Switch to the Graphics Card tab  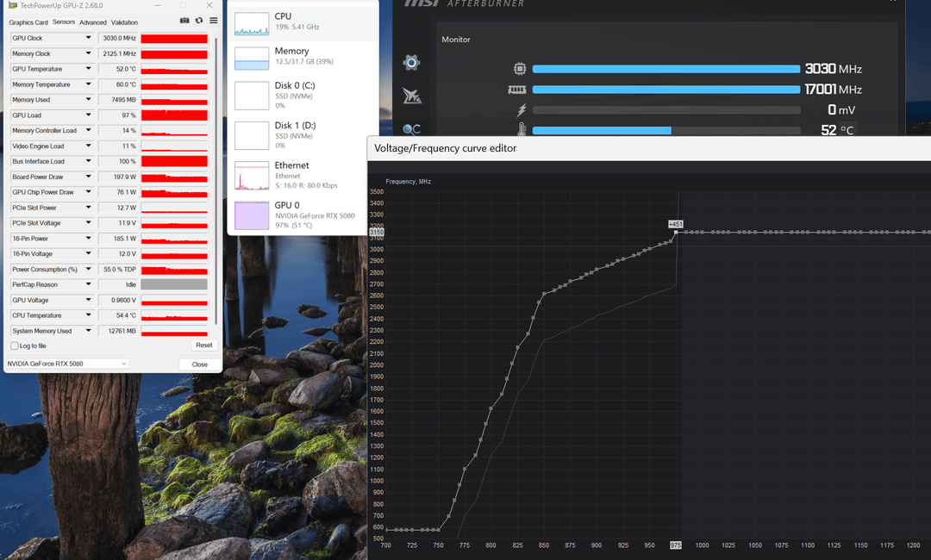pyautogui.click(x=28, y=22)
